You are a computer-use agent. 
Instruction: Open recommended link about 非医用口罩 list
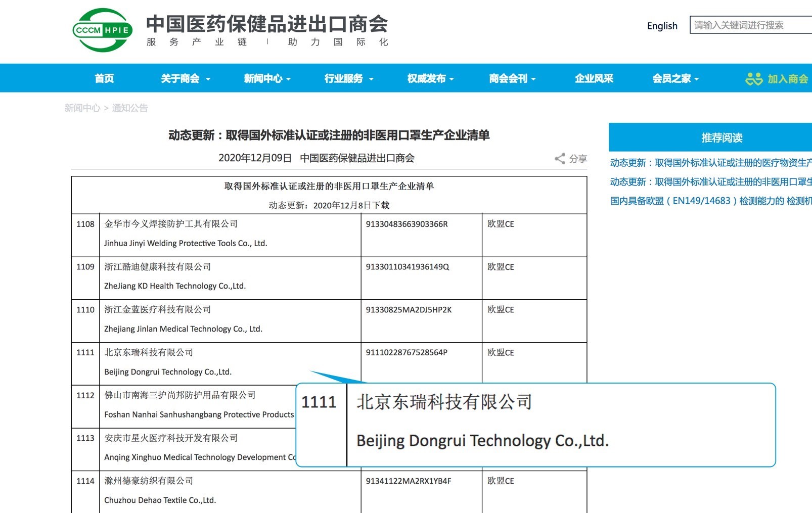(x=710, y=182)
